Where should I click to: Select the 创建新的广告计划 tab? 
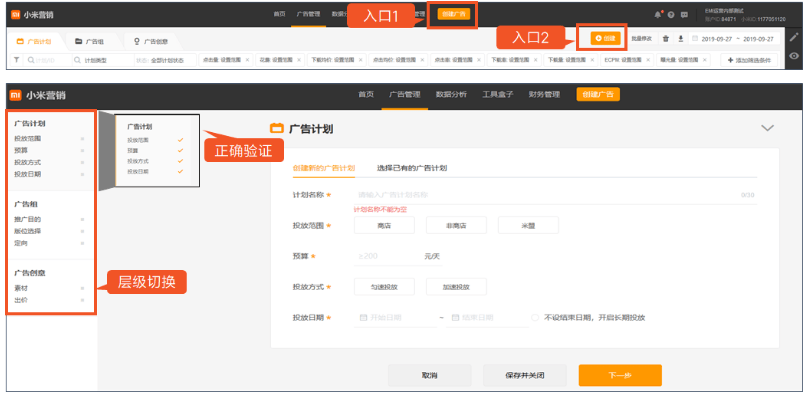coord(323,168)
